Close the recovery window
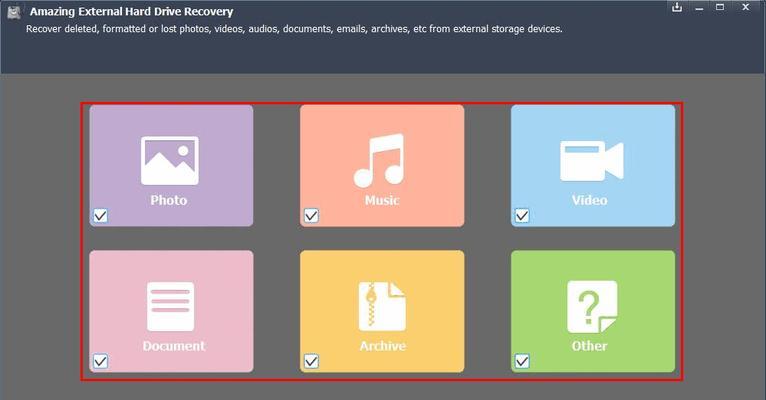This screenshot has width=766, height=400. click(745, 7)
